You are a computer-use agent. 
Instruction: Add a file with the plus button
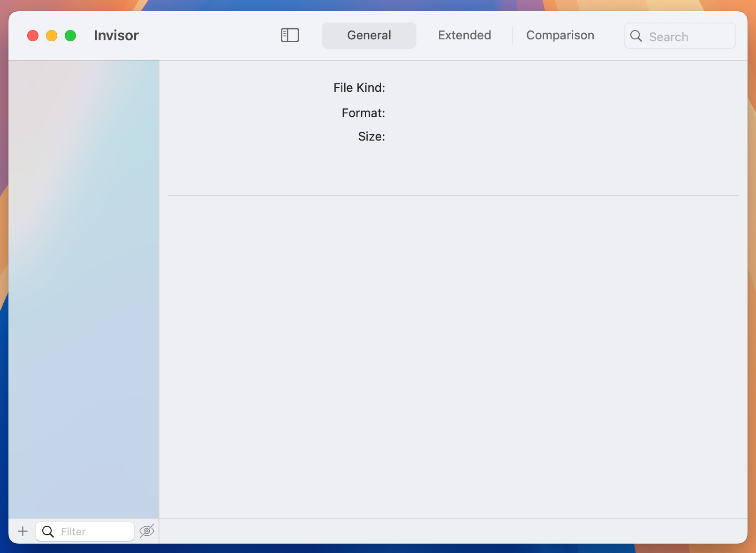pyautogui.click(x=23, y=531)
